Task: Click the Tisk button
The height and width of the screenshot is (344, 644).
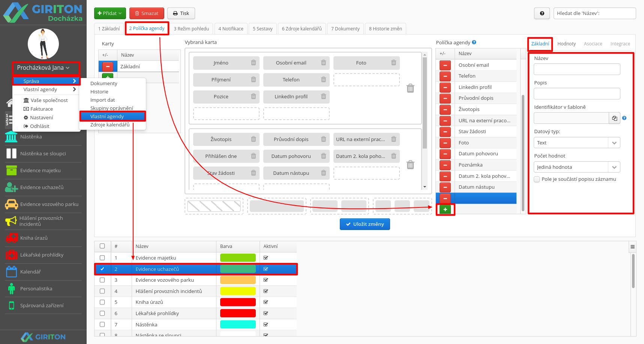Action: click(x=181, y=13)
